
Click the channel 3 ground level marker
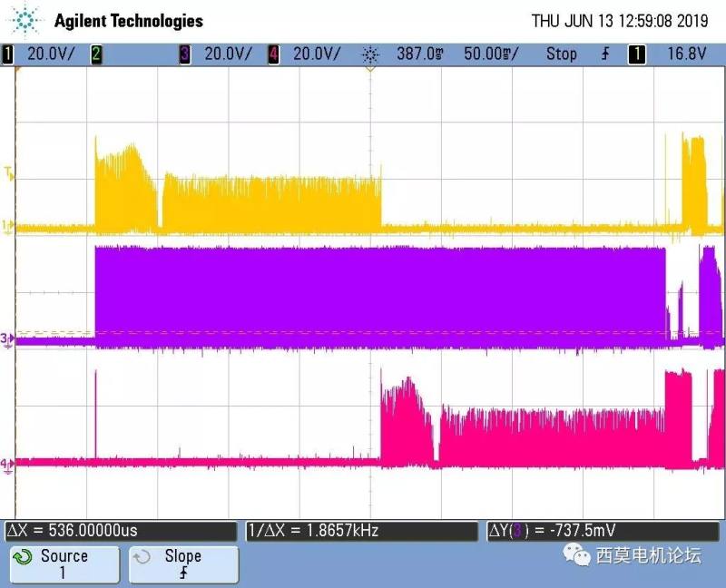click(8, 339)
